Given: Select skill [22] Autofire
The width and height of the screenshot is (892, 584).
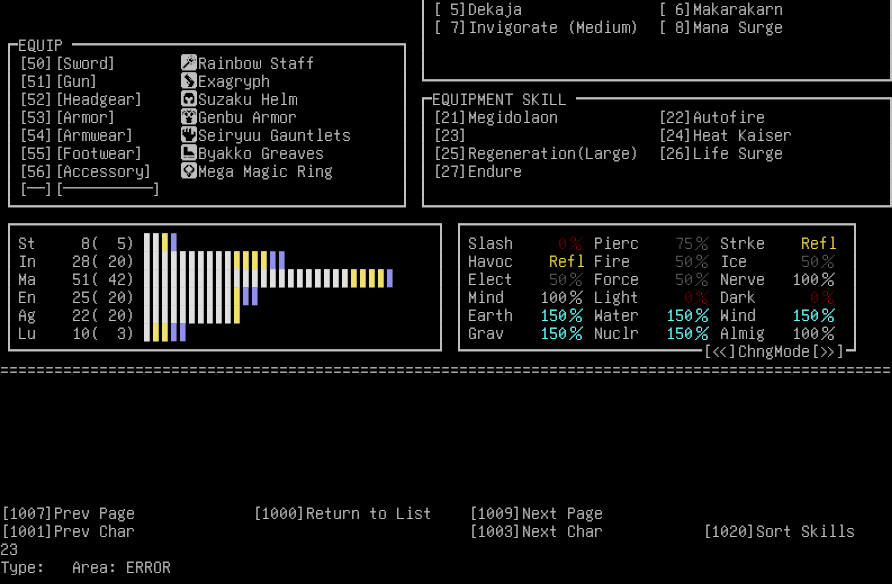Looking at the screenshot, I should [x=712, y=118].
